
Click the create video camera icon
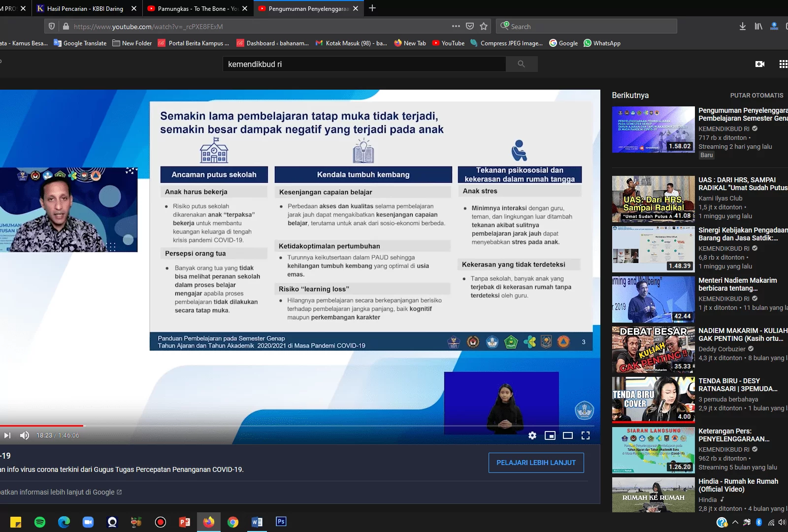tap(760, 64)
